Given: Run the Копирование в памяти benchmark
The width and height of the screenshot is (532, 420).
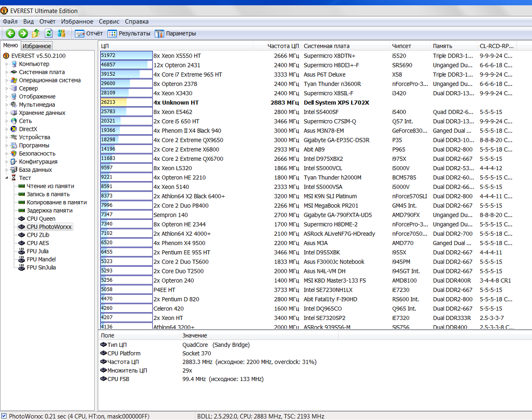Looking at the screenshot, I should tap(57, 202).
